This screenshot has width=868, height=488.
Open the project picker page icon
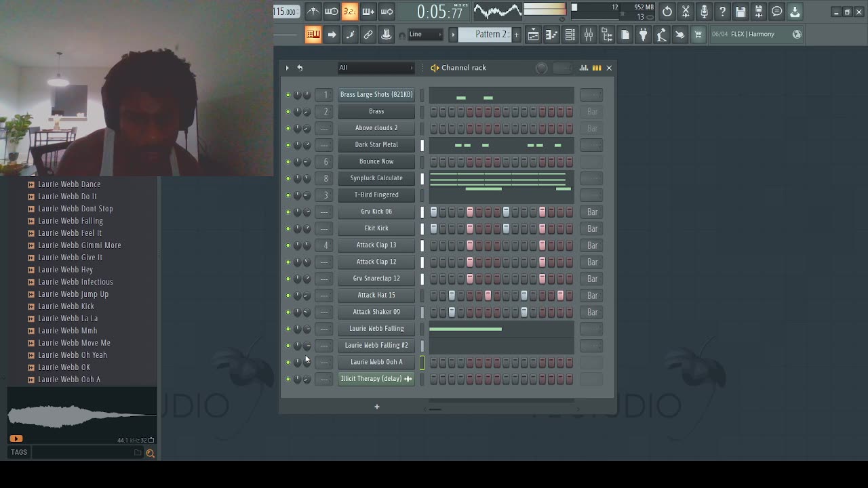[625, 35]
